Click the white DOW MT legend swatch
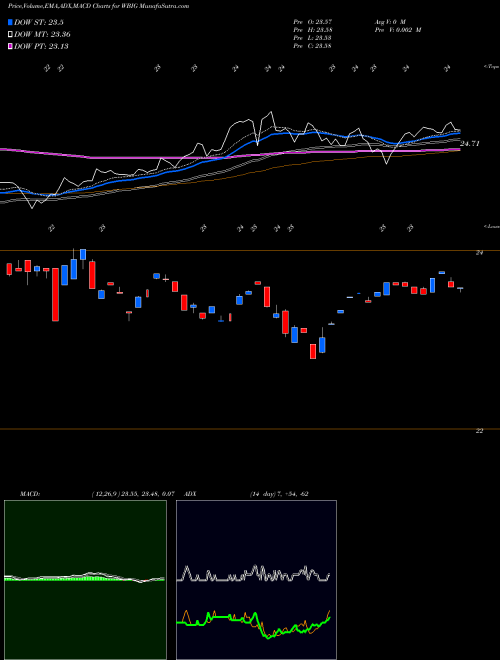 (x=11, y=35)
